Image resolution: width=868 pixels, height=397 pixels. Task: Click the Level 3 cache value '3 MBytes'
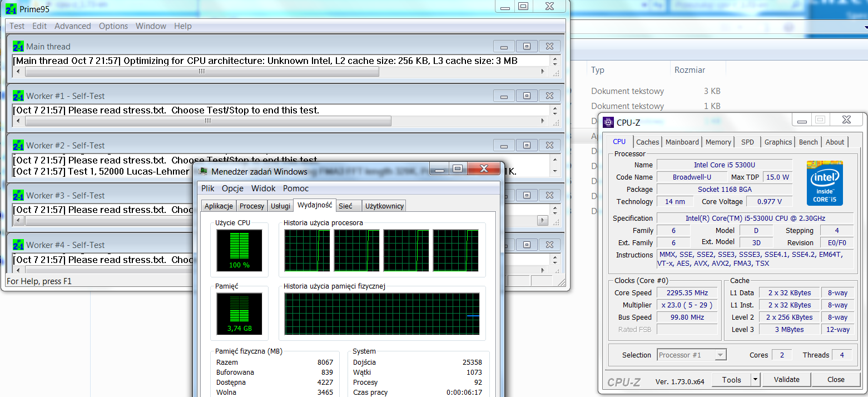[790, 329]
